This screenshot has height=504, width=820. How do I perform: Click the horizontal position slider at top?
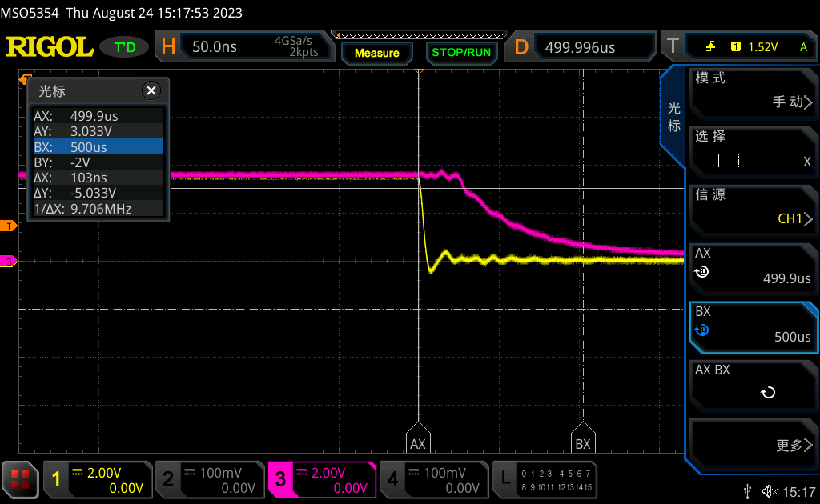[x=420, y=35]
